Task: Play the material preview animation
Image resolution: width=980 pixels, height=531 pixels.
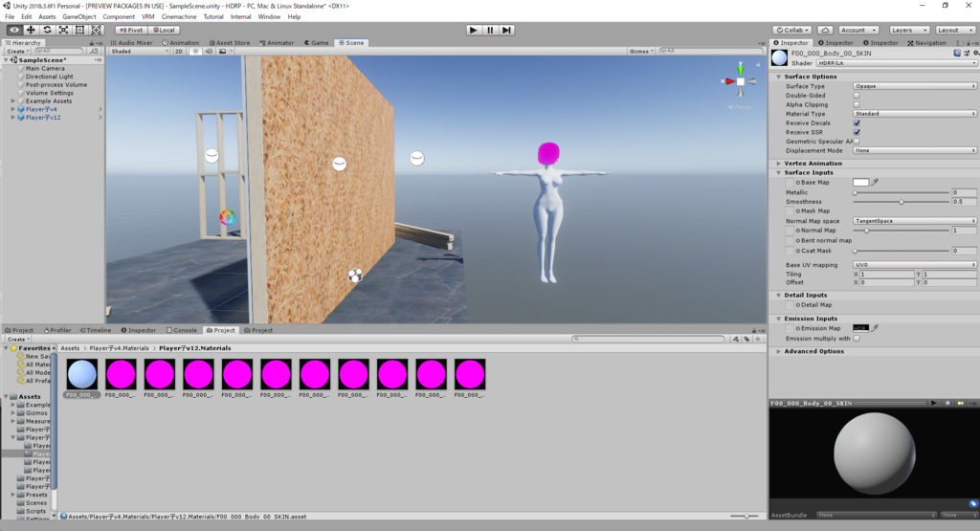Action: click(934, 403)
